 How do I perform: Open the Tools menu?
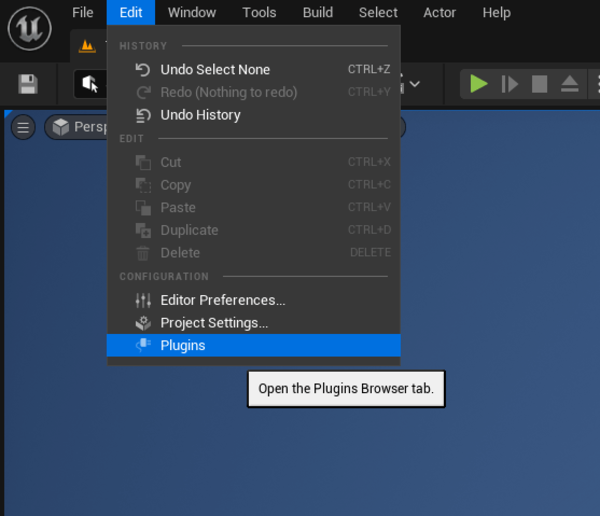pyautogui.click(x=259, y=13)
